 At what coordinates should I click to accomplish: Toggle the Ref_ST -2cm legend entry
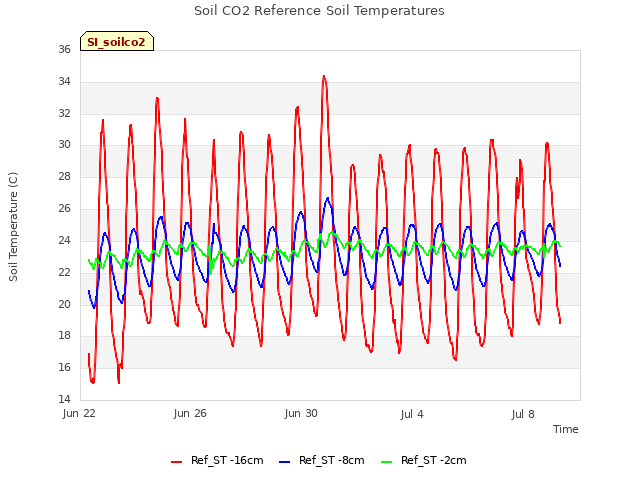(424, 461)
